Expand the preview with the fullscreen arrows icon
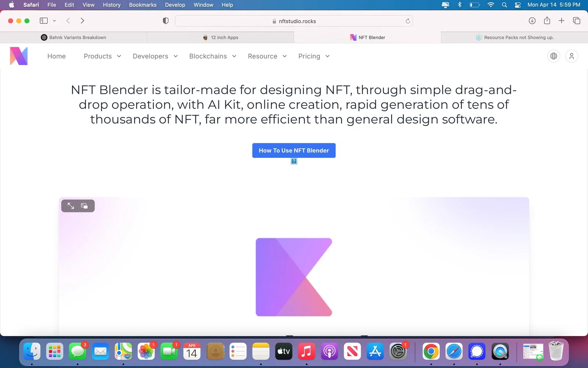588x368 pixels. tap(71, 206)
